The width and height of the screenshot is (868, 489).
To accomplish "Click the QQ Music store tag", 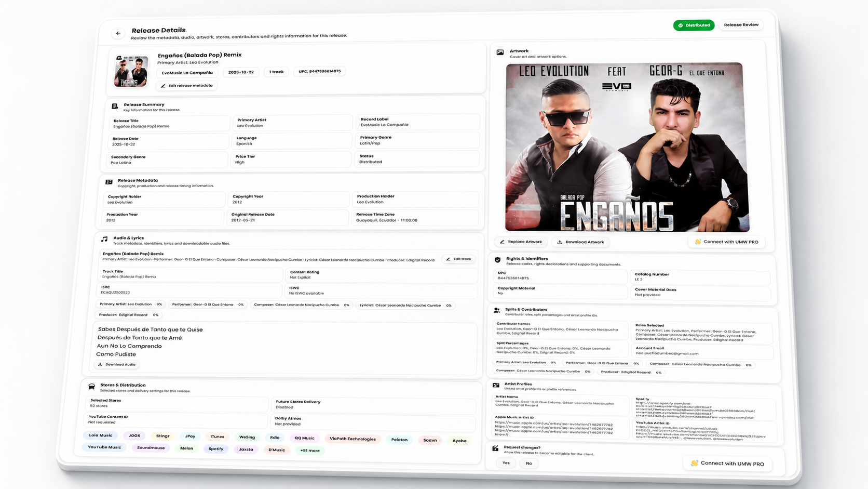I will tap(304, 438).
